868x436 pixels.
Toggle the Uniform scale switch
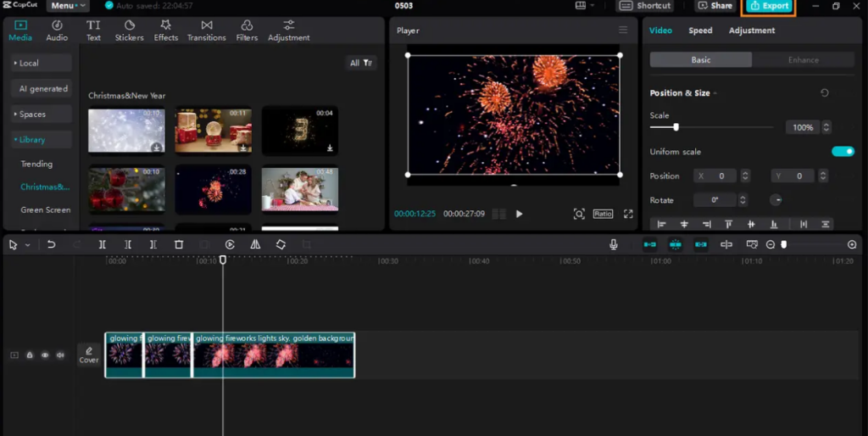pyautogui.click(x=843, y=152)
